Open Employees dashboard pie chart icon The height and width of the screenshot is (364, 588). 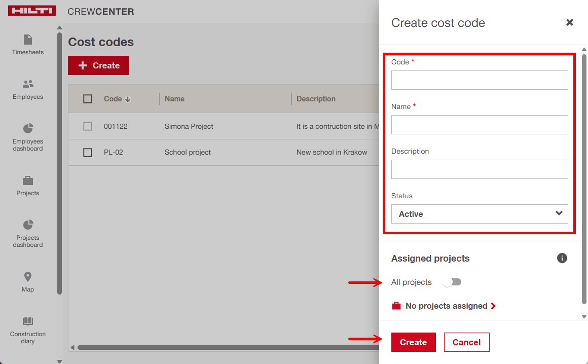pos(28,128)
